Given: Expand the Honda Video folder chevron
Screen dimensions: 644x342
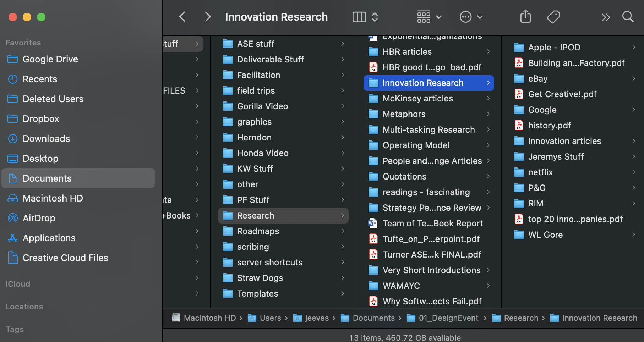Looking at the screenshot, I should pyautogui.click(x=343, y=153).
